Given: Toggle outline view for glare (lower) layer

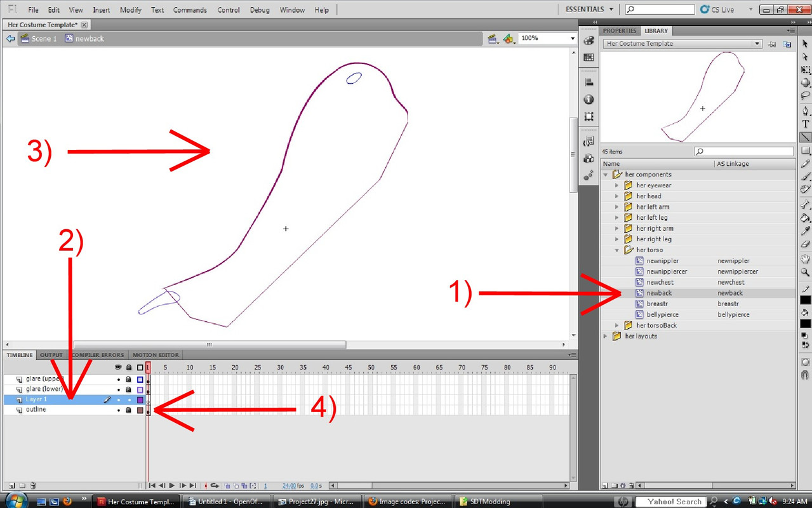Looking at the screenshot, I should point(140,390).
